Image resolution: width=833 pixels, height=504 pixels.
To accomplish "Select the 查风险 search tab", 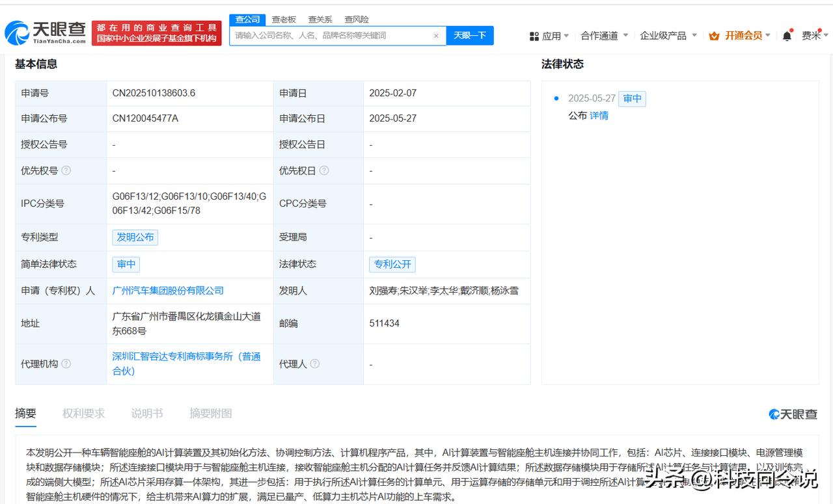I will (357, 20).
